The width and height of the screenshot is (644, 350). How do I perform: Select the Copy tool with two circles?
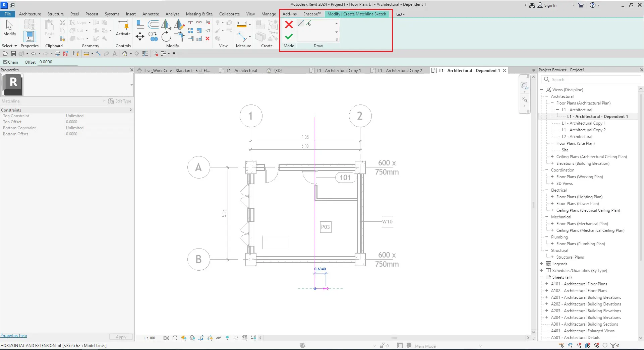(x=153, y=36)
